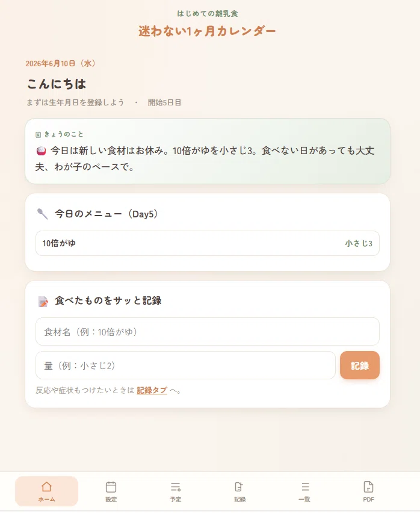Click the rice bowl emoji in today's message

pos(41,151)
